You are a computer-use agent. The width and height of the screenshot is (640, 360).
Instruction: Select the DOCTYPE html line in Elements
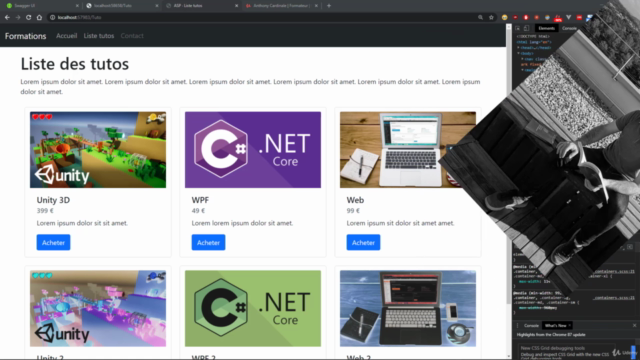533,36
